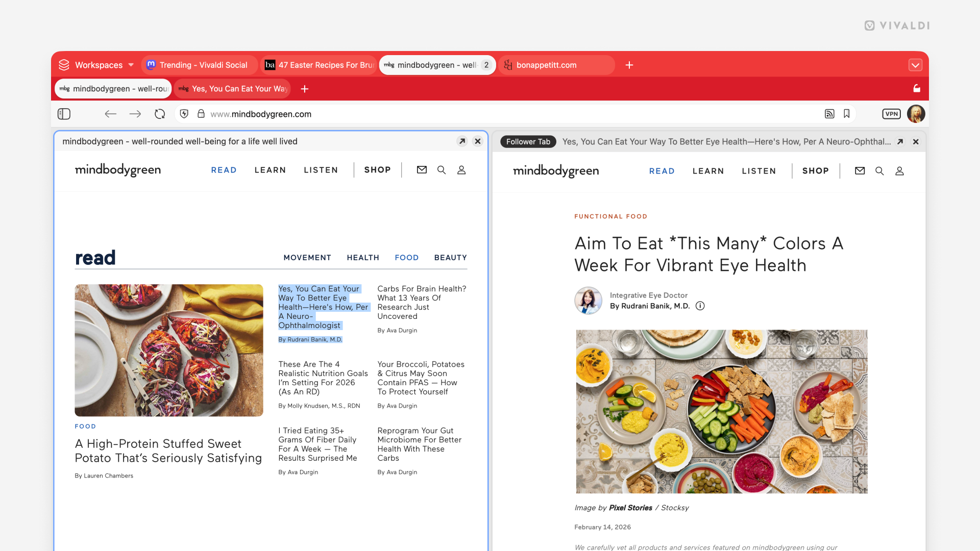
Task: Open LISTEN menu in left pane
Action: click(x=321, y=170)
